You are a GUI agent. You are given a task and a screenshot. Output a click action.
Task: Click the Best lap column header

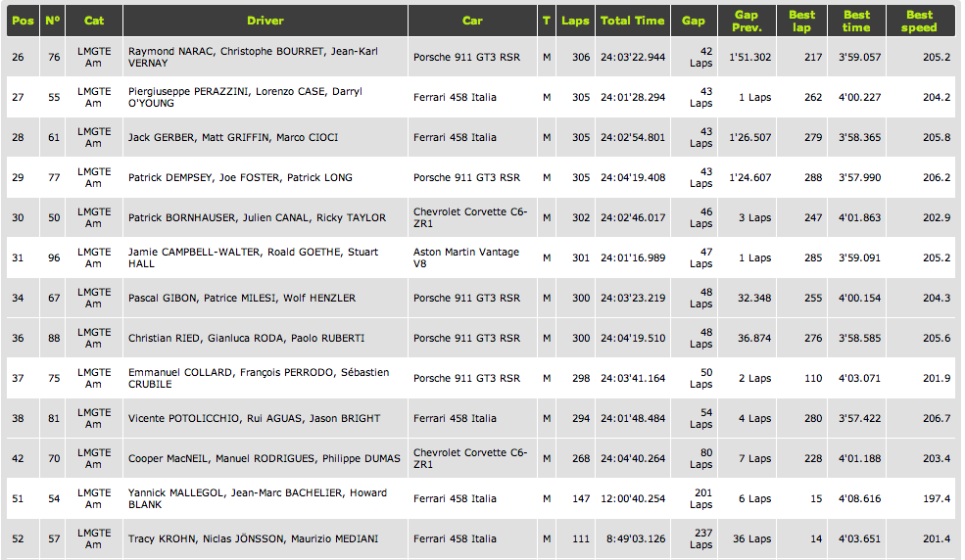[x=801, y=21]
